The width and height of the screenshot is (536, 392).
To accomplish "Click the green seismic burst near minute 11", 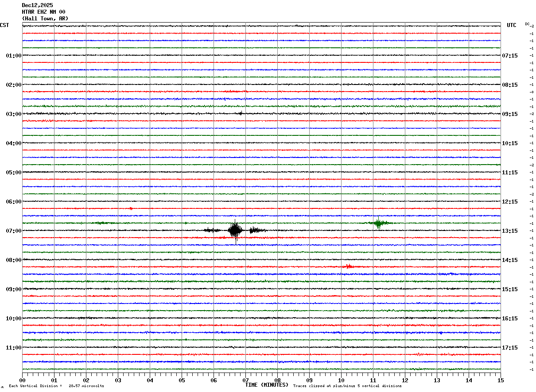I will click(379, 223).
